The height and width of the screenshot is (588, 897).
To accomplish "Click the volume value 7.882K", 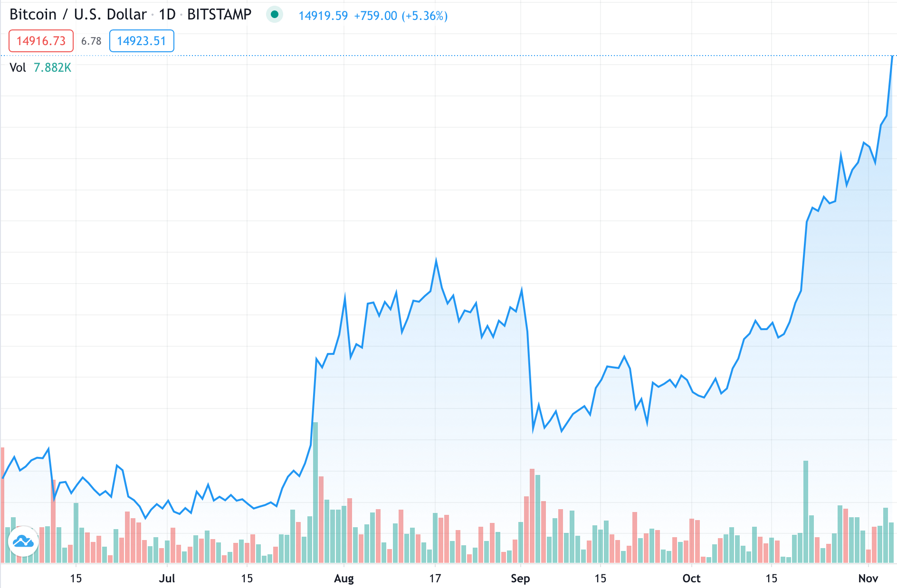I will [x=52, y=67].
